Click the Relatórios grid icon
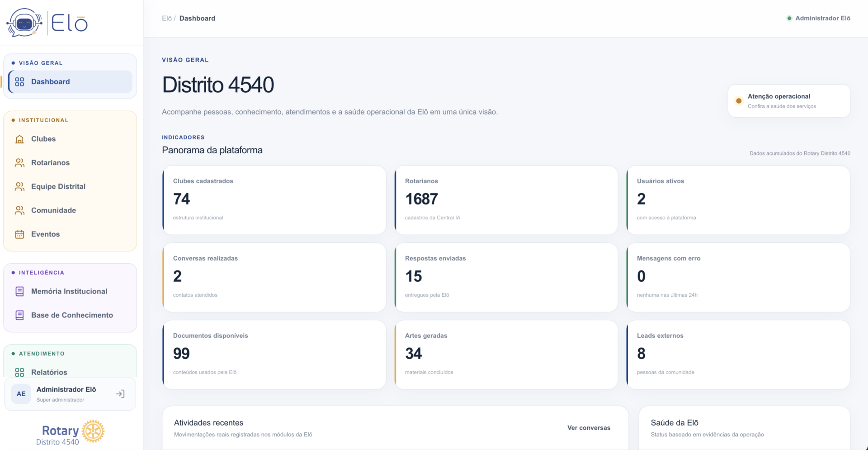868x450 pixels. [19, 372]
